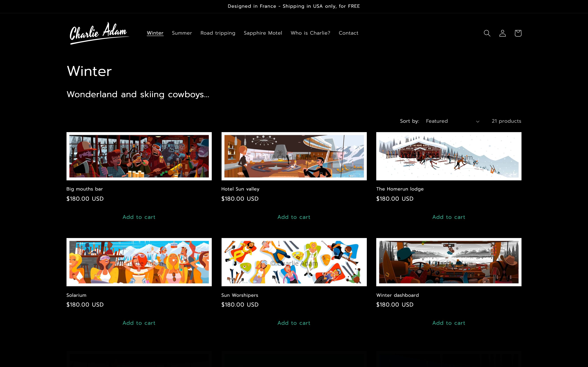Add The Homerun lodge to cart

(x=449, y=217)
